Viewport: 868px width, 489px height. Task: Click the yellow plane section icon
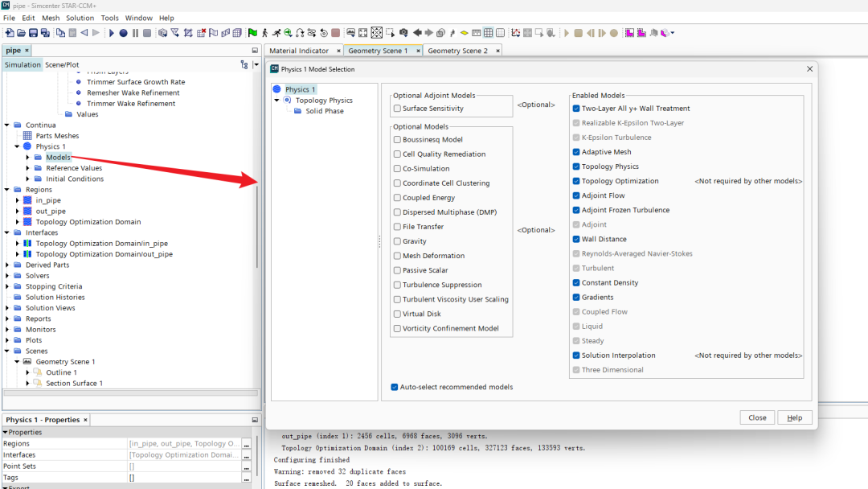[x=465, y=33]
